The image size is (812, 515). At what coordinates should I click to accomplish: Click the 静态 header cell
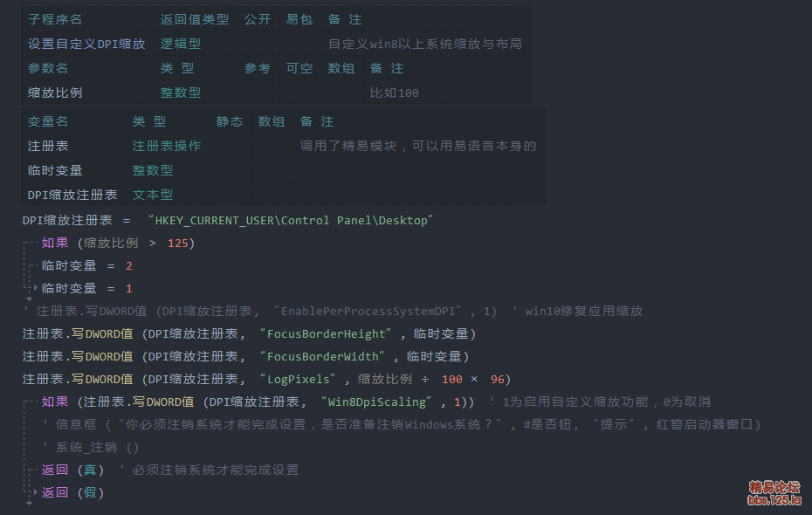pyautogui.click(x=230, y=121)
